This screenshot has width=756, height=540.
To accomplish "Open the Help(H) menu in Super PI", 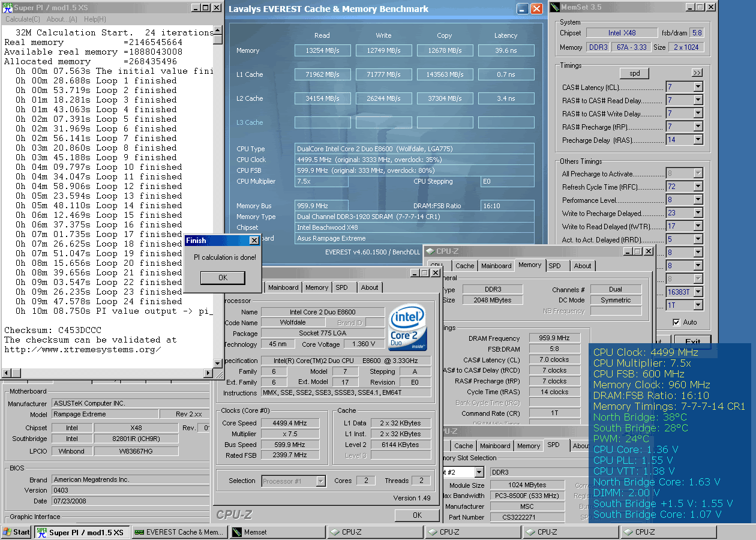I will 95,19.
